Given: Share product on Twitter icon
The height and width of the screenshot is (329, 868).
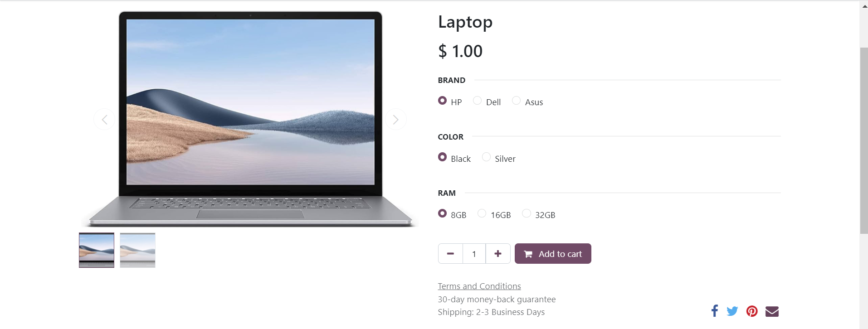Looking at the screenshot, I should point(732,311).
